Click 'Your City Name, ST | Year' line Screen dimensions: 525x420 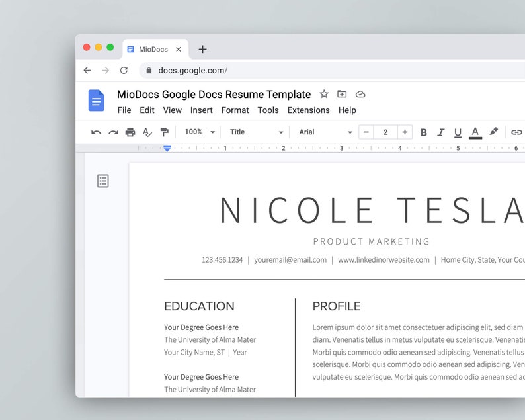coord(205,353)
